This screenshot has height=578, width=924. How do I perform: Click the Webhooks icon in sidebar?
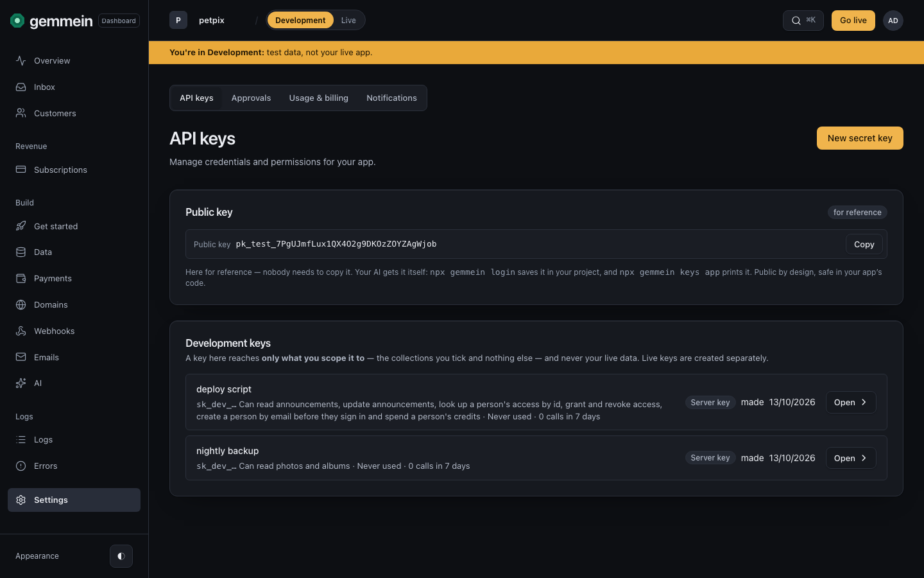click(21, 331)
